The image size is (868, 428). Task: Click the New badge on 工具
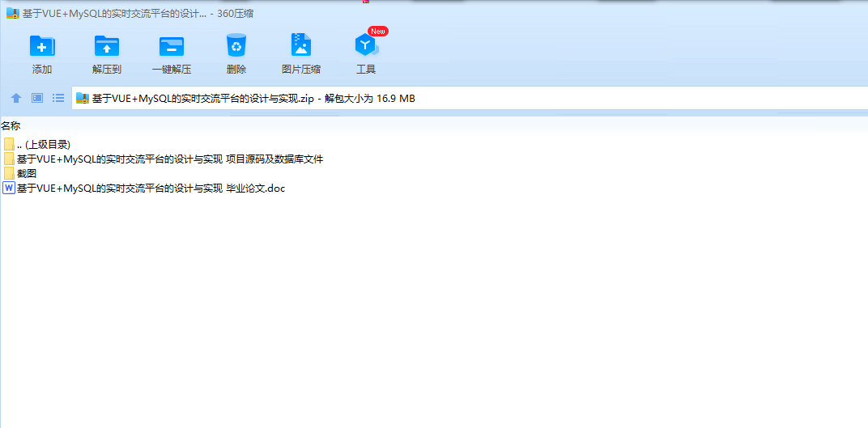point(378,32)
